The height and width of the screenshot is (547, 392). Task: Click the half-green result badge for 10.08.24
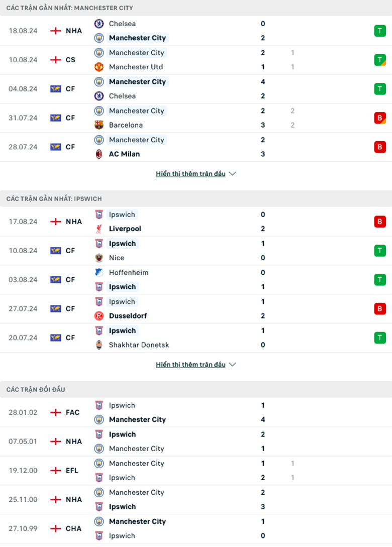point(380,59)
